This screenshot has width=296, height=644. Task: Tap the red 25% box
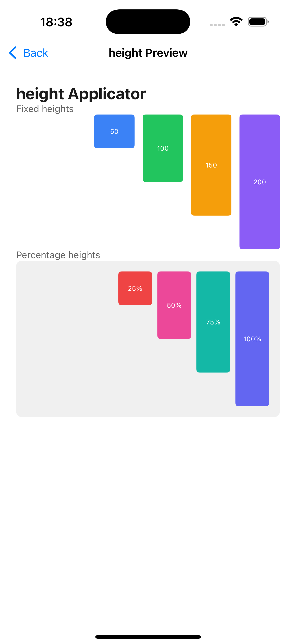pos(135,288)
